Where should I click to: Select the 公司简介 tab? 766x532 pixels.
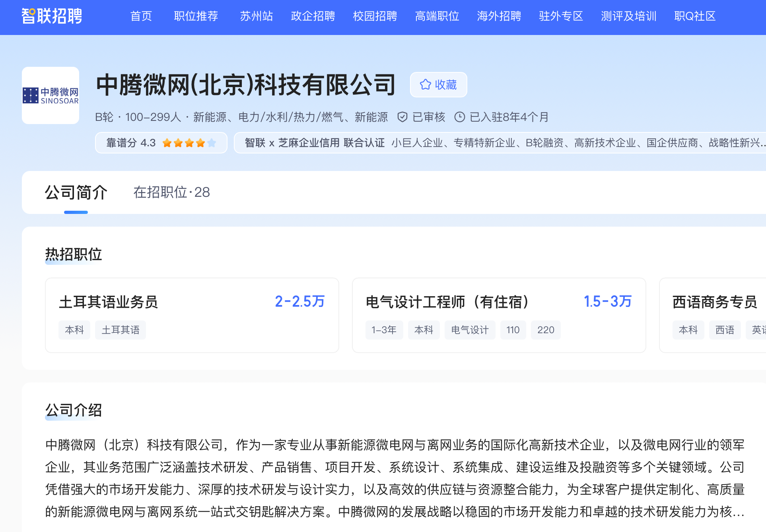coord(76,192)
